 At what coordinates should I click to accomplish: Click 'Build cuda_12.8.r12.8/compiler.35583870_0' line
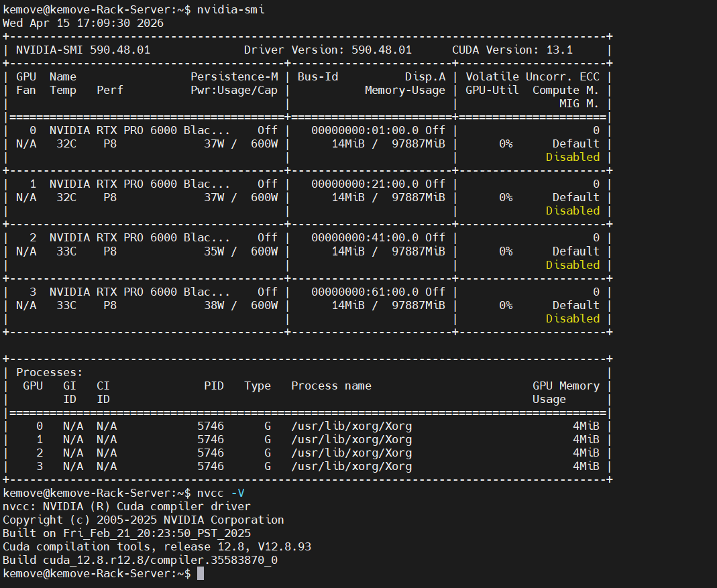tap(140, 560)
